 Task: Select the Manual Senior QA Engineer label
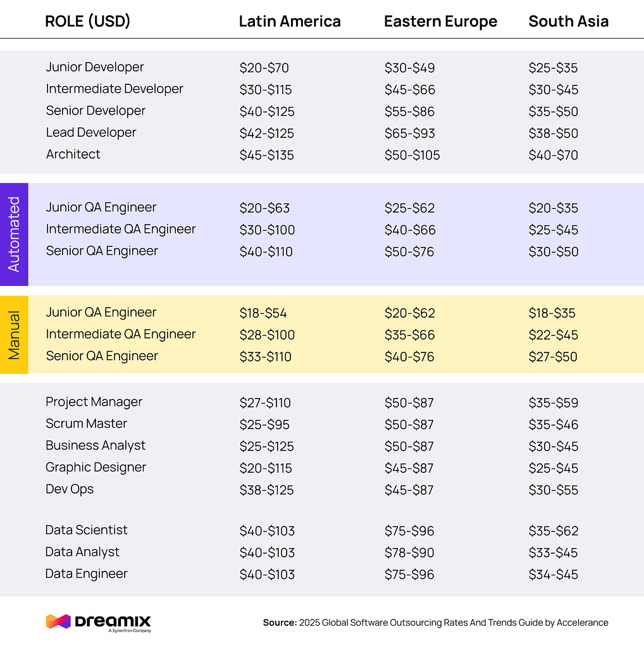coord(102,356)
